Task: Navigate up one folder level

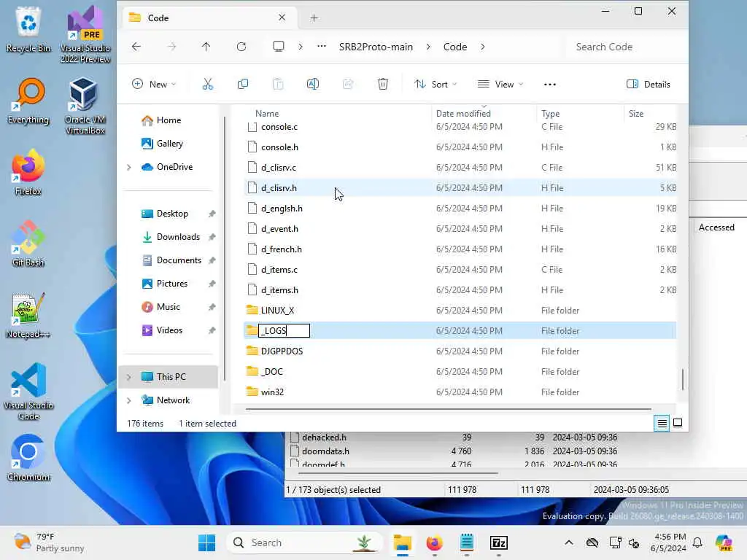Action: click(206, 47)
